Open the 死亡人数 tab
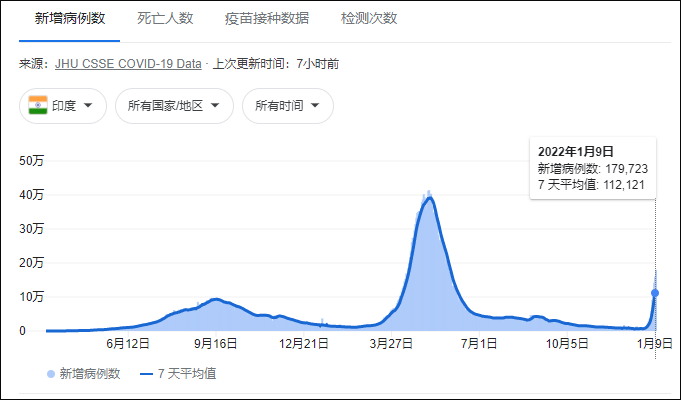This screenshot has height=400, width=681. pyautogui.click(x=165, y=18)
